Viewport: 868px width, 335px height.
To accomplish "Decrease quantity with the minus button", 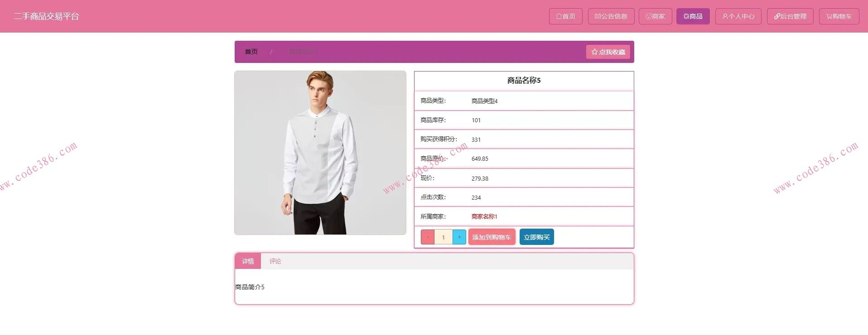I will [x=428, y=237].
